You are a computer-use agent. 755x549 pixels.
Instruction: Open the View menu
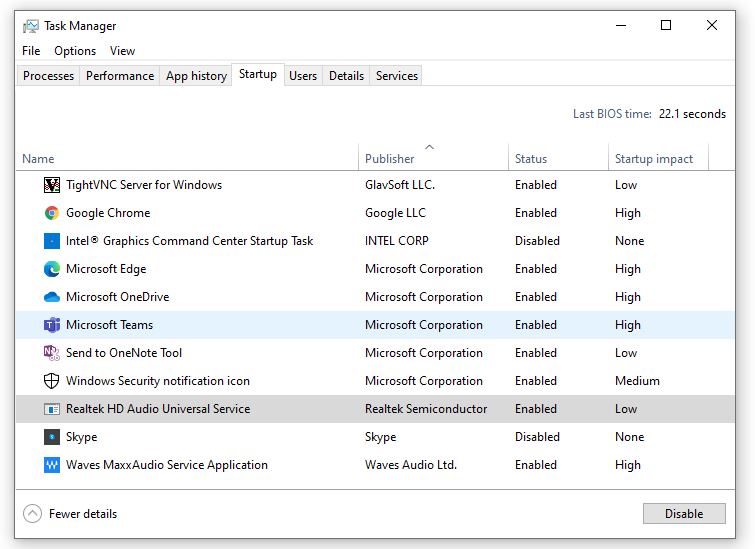click(122, 51)
